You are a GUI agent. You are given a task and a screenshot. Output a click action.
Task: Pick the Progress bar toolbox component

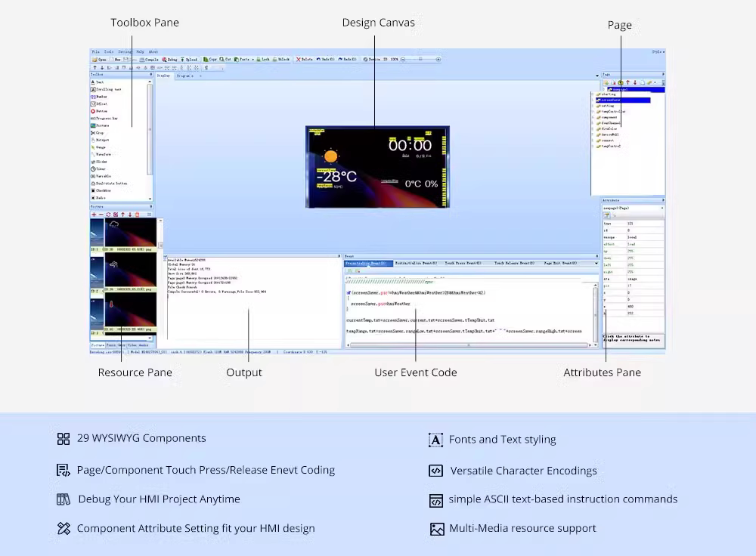(x=104, y=118)
